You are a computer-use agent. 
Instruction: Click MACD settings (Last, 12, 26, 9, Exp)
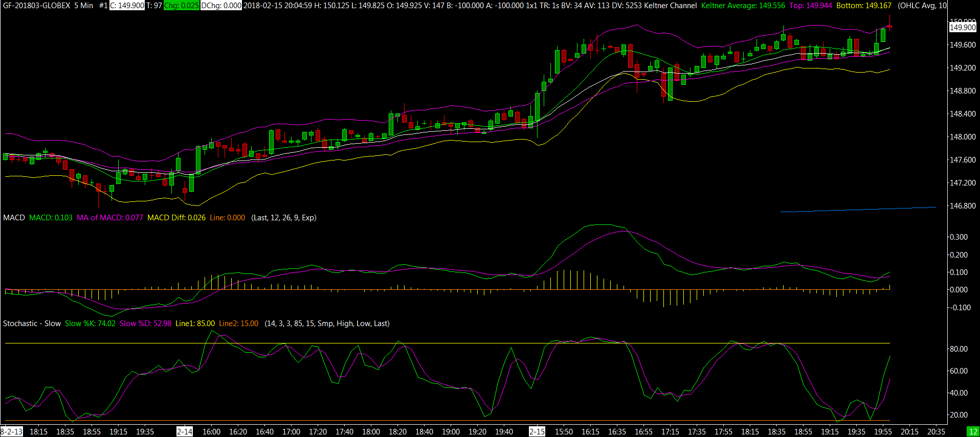point(284,218)
